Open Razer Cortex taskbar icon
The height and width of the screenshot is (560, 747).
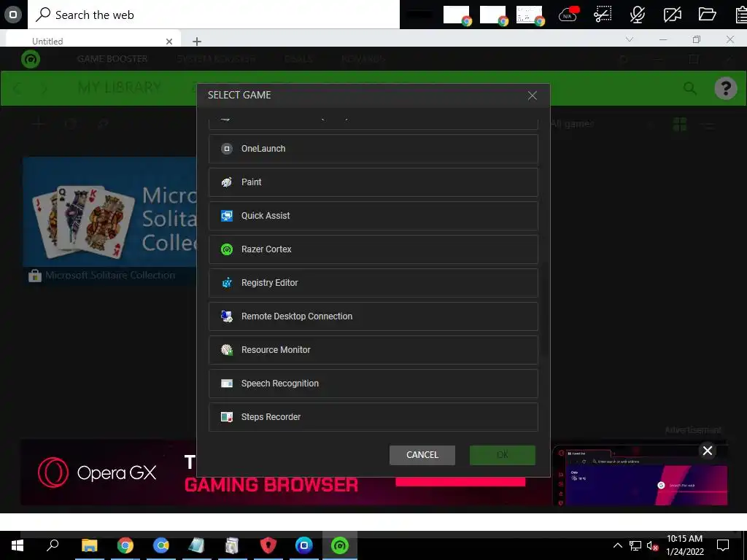click(340, 545)
